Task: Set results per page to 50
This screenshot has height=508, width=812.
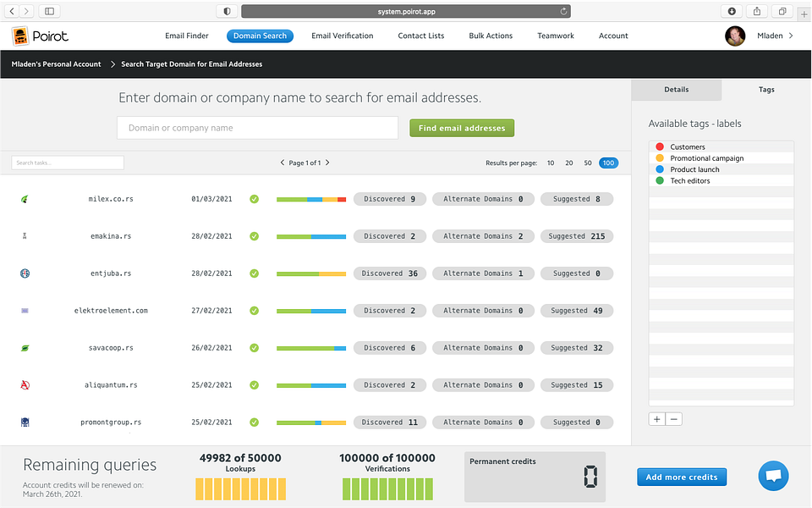Action: click(x=588, y=163)
